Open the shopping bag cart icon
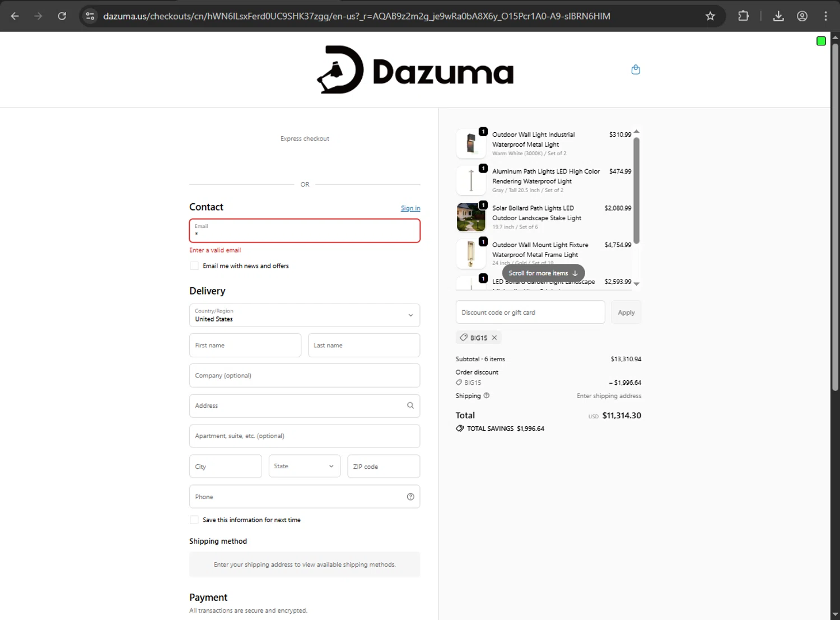The width and height of the screenshot is (840, 620). pyautogui.click(x=636, y=69)
